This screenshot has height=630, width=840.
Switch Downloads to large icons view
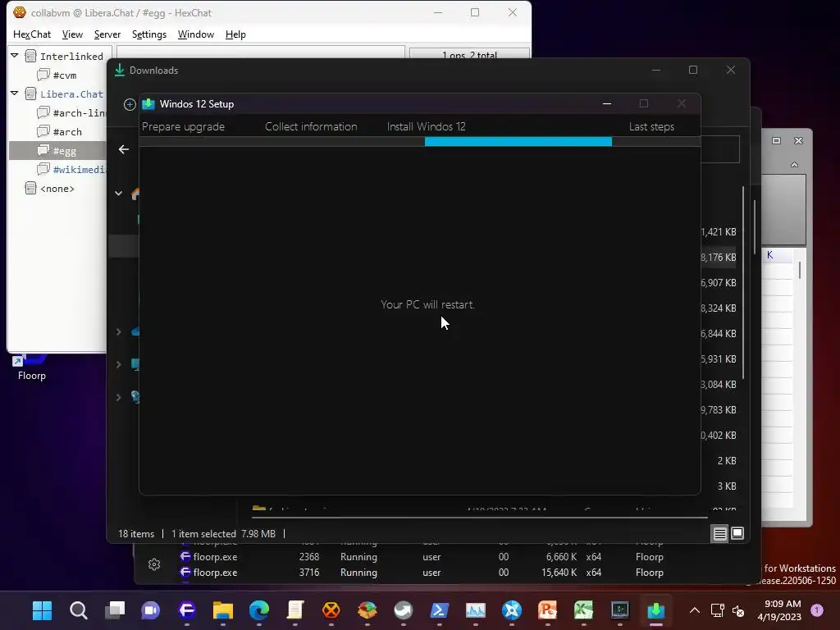pyautogui.click(x=737, y=533)
